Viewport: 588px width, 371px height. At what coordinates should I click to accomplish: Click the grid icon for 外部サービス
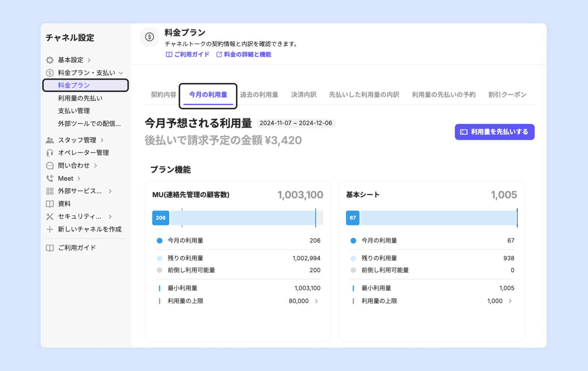click(x=50, y=191)
